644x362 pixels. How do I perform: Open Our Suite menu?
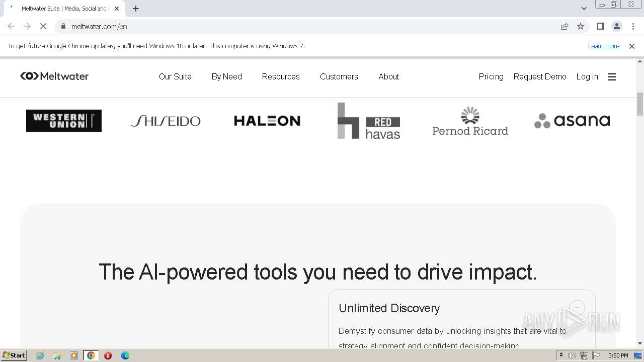pyautogui.click(x=175, y=76)
